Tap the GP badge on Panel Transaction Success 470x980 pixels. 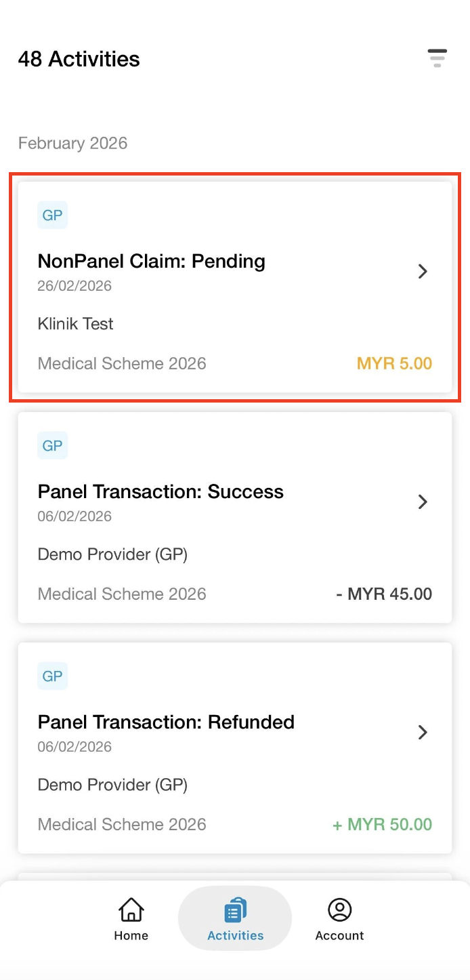pyautogui.click(x=52, y=446)
